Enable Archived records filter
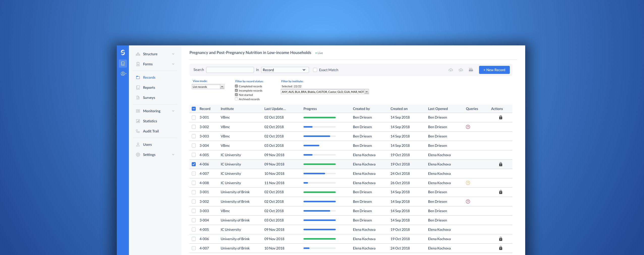The height and width of the screenshot is (255, 644). pos(236,99)
